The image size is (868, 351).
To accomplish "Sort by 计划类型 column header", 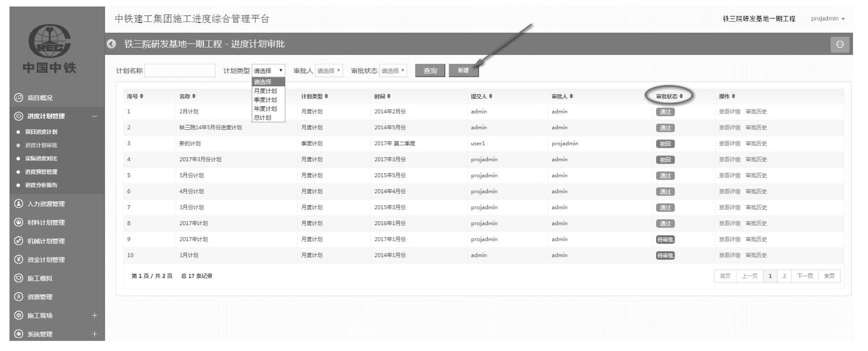I will pos(314,96).
